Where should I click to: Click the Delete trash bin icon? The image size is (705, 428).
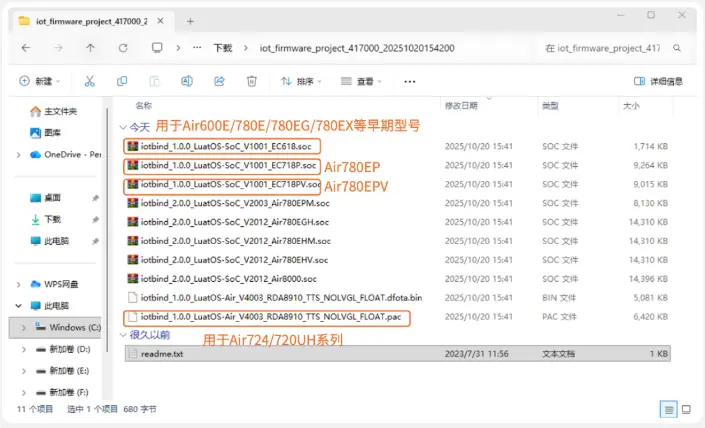tap(252, 81)
